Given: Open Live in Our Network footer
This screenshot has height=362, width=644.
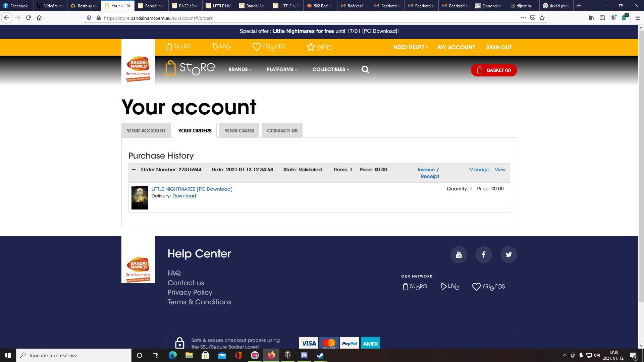Looking at the screenshot, I should point(450,287).
